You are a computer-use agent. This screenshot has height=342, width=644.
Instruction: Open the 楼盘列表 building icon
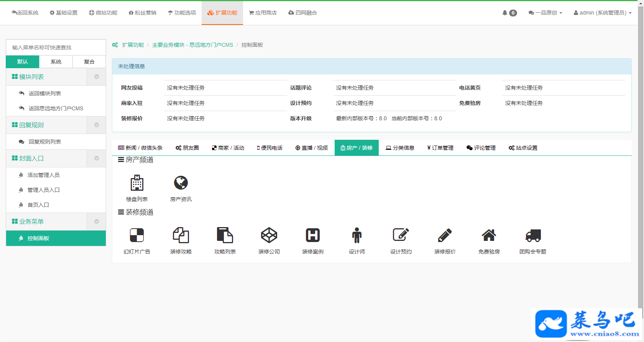(137, 183)
